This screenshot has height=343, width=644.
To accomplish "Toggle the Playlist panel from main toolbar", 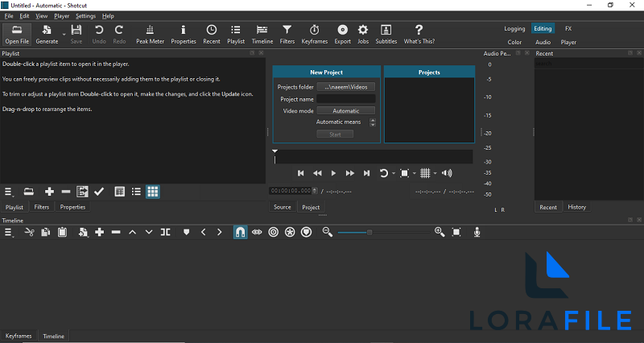I will [x=236, y=35].
